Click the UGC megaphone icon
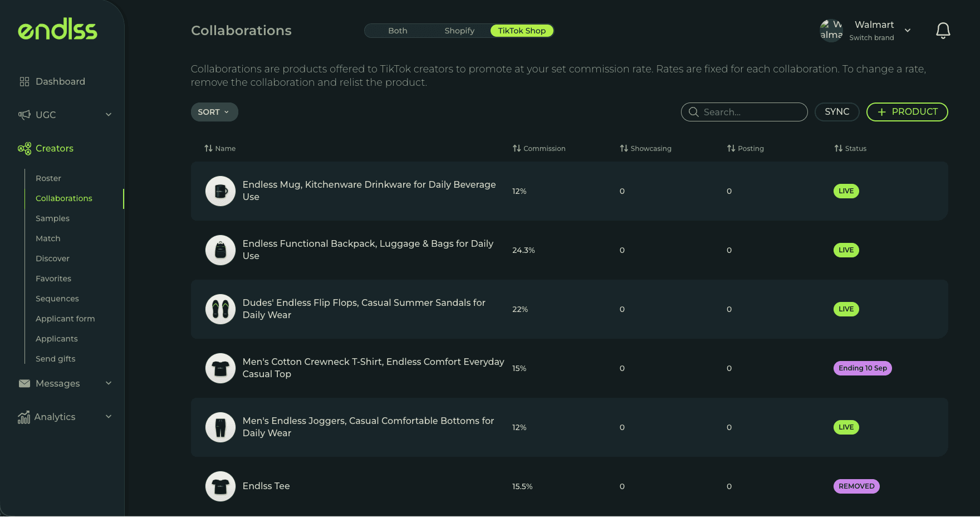This screenshot has width=980, height=517. pyautogui.click(x=24, y=115)
